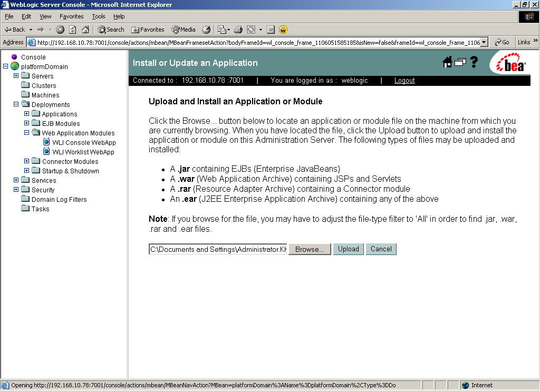This screenshot has width=540, height=392.
Task: Open the Help menu
Action: (119, 16)
